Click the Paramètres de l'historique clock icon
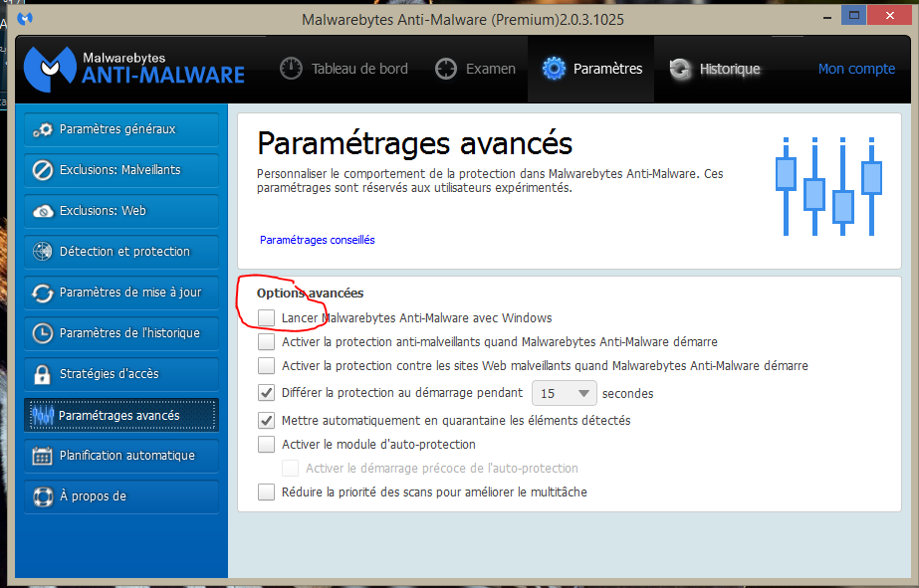Viewport: 919px width, 588px height. coord(42,333)
